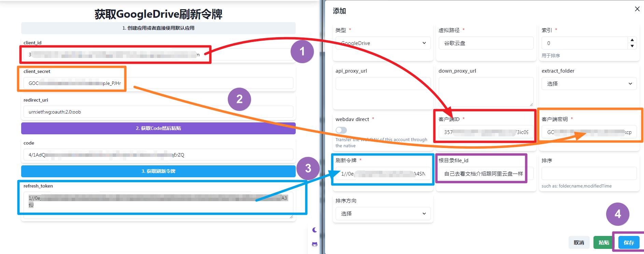
Task: Click the blue Get refresh token button
Action: pos(158,171)
